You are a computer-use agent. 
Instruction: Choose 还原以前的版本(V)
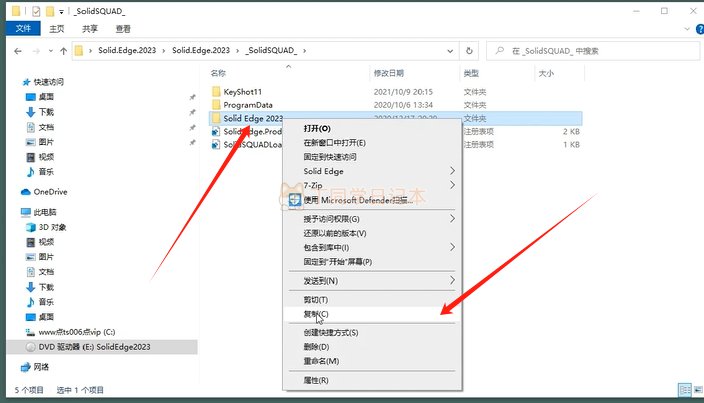(335, 233)
